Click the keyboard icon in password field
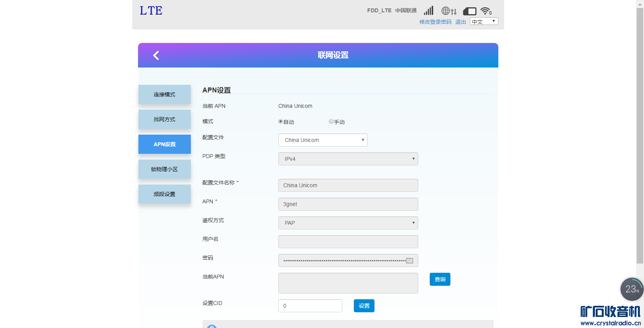This screenshot has height=328, width=644. click(409, 260)
